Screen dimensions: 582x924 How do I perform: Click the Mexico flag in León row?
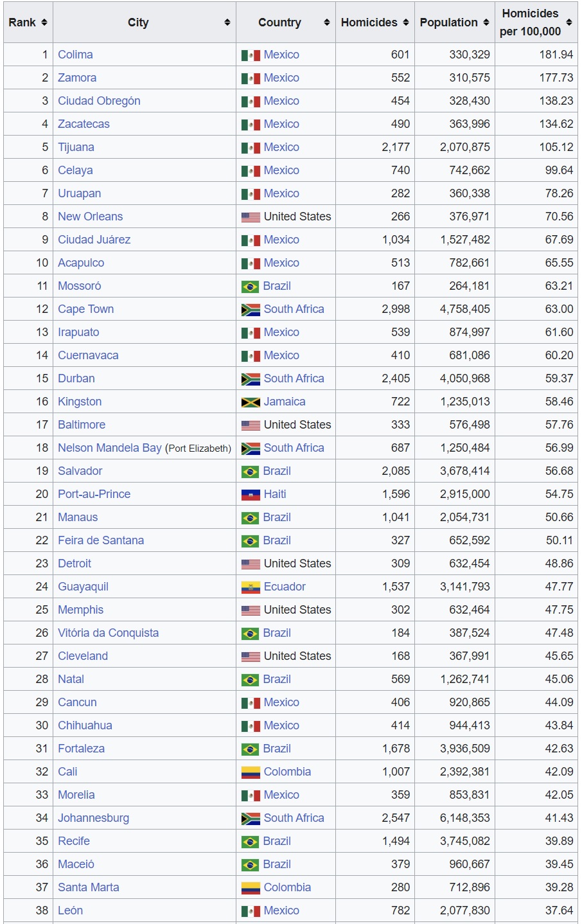click(251, 911)
